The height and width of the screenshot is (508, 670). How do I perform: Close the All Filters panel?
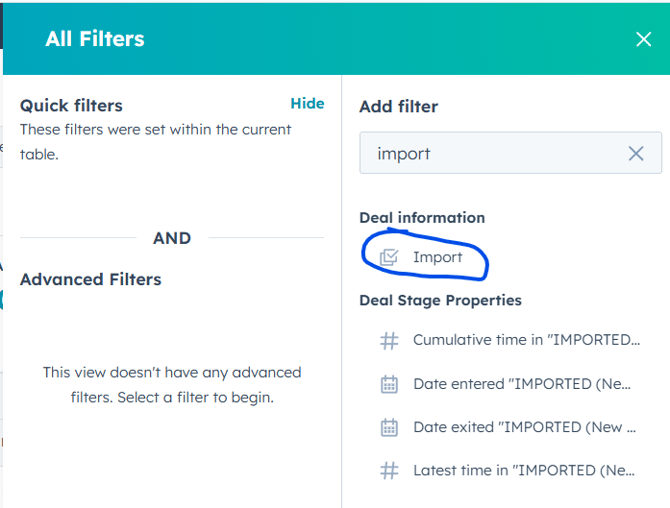643,39
